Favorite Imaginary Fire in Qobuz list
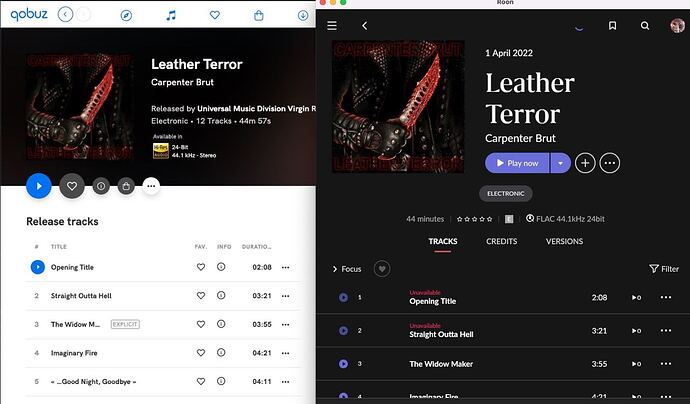The width and height of the screenshot is (690, 404). [x=201, y=353]
